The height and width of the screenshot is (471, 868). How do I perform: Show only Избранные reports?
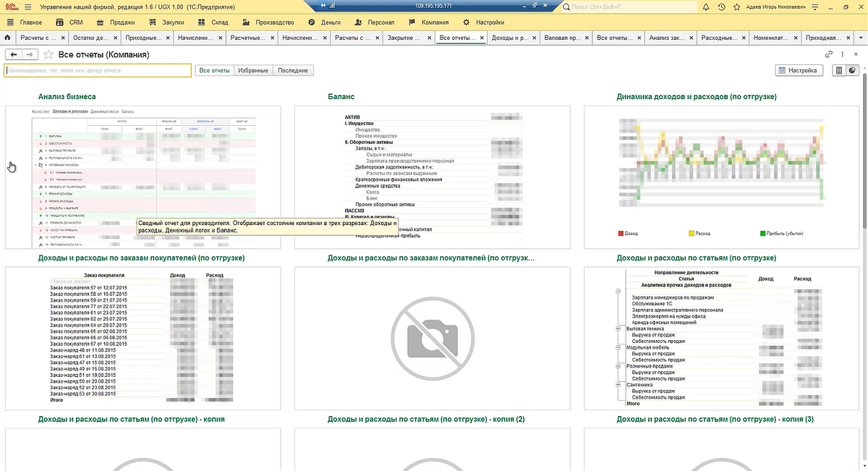(x=253, y=70)
